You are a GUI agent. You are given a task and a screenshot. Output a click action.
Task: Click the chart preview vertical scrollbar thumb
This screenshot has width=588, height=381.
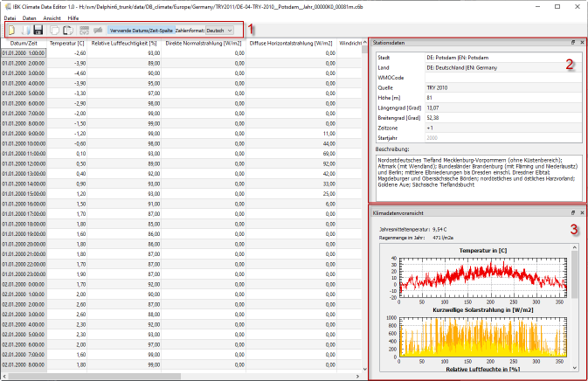tap(575, 274)
